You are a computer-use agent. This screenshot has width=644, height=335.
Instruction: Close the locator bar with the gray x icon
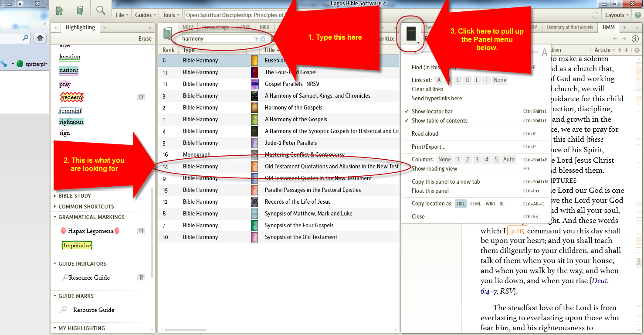[x=637, y=50]
